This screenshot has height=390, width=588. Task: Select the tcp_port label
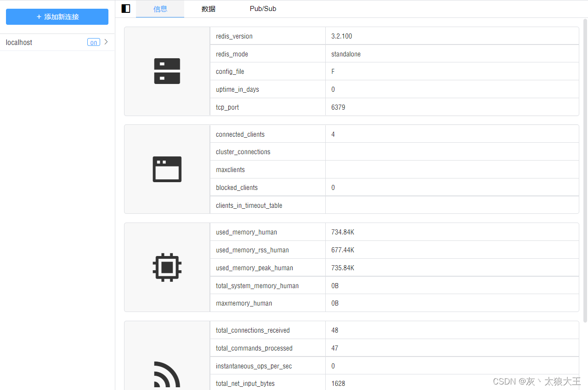pyautogui.click(x=227, y=107)
